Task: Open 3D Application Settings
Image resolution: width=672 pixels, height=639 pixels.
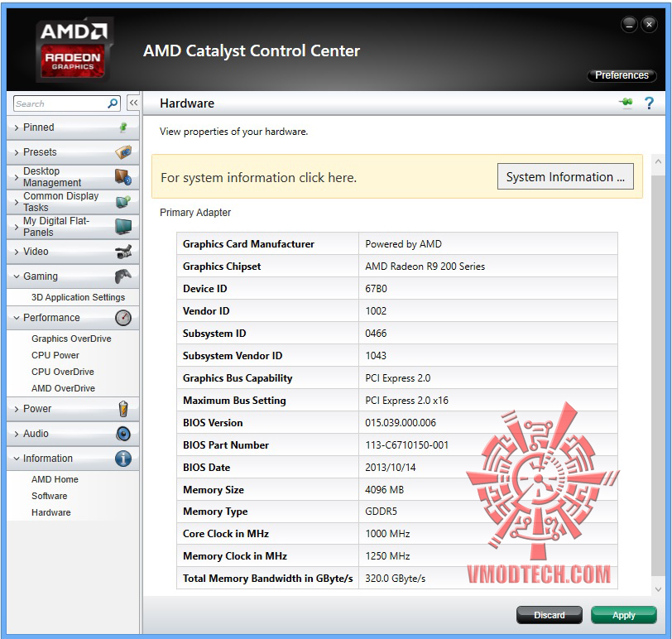Action: pos(78,297)
